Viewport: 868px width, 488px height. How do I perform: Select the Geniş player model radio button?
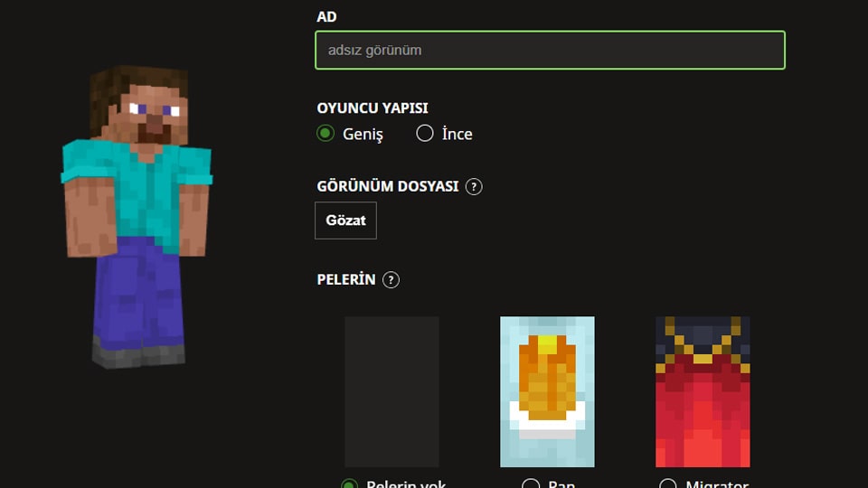(325, 134)
